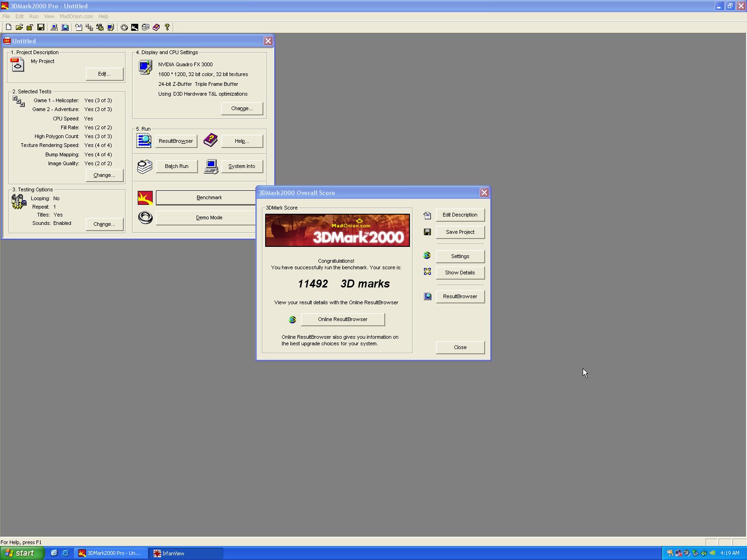Screen dimensions: 747x560
Task: Click the Edit Description toolbar icon
Action: click(x=78, y=28)
